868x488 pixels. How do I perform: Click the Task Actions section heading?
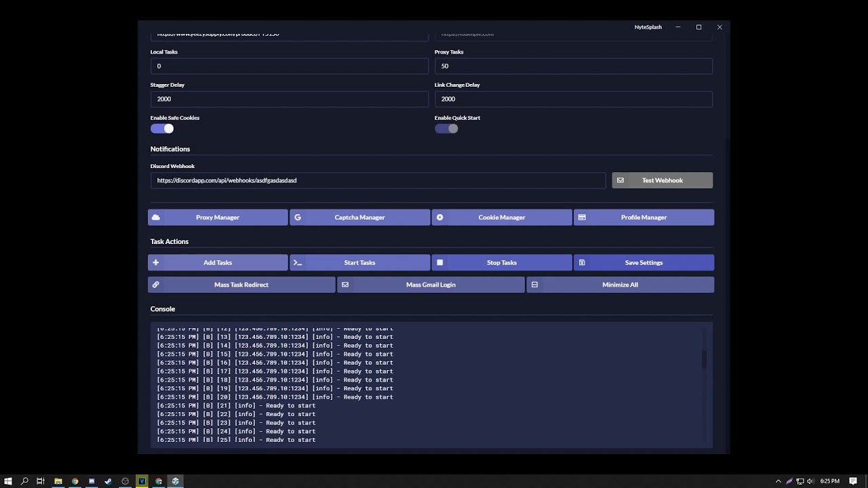[x=170, y=241]
